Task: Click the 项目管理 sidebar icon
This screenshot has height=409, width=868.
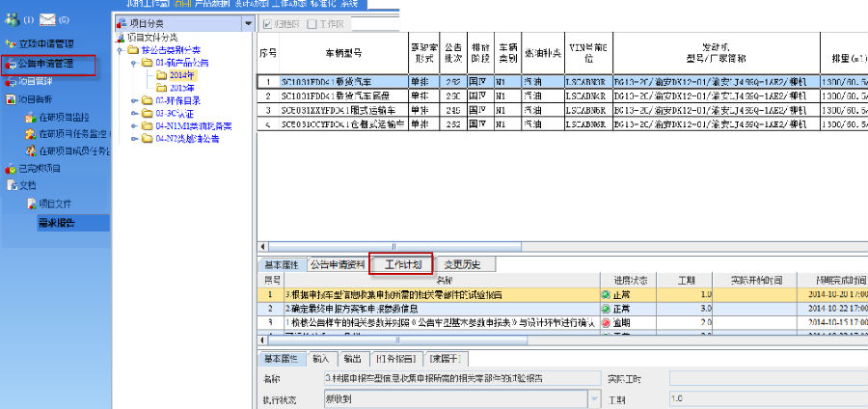Action: pos(11,82)
